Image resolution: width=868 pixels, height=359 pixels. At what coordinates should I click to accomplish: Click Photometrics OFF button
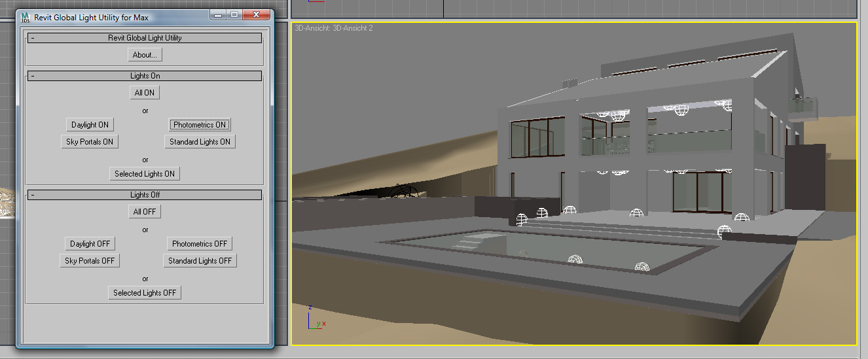click(200, 244)
